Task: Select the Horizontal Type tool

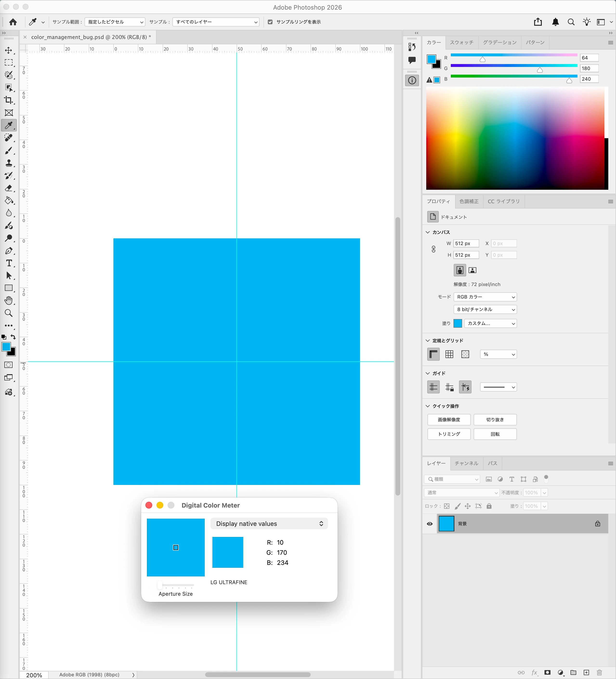Action: click(x=9, y=263)
